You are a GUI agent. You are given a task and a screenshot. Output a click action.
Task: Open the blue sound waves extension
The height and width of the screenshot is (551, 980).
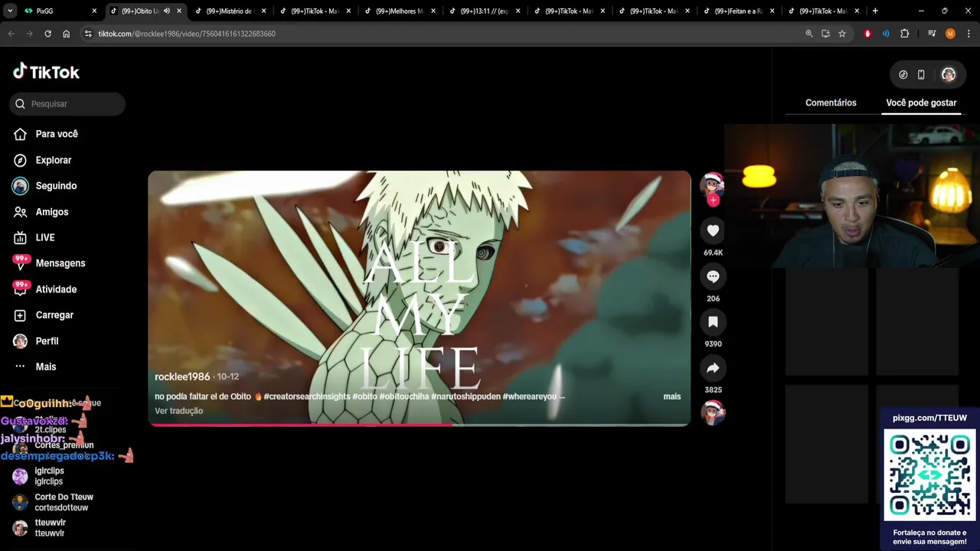click(886, 34)
